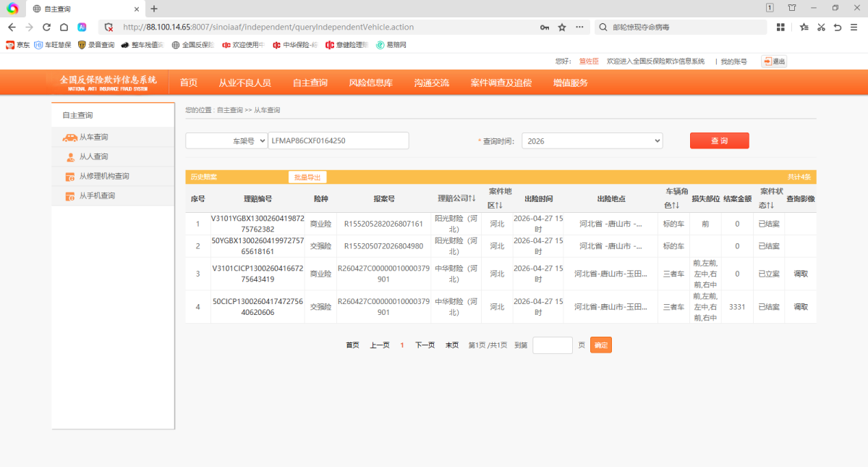Screen dimensions: 868x467
Task: Sort by 理赔公司 column header
Action: [x=456, y=198]
